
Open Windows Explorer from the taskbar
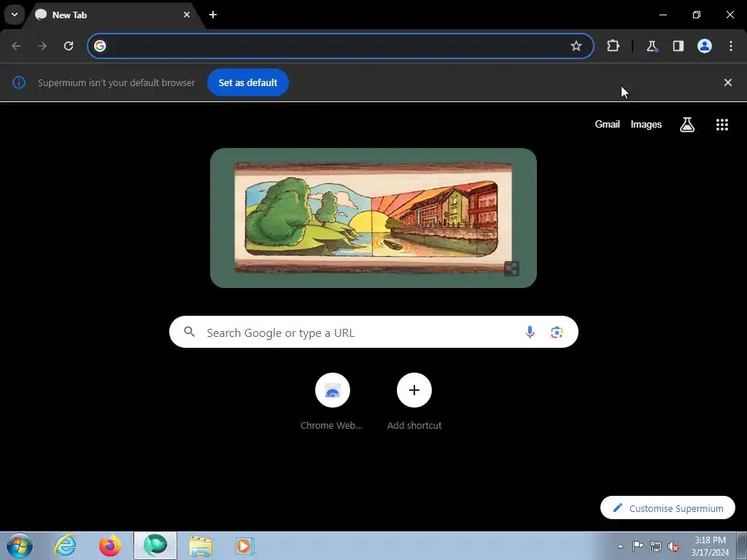click(x=201, y=545)
